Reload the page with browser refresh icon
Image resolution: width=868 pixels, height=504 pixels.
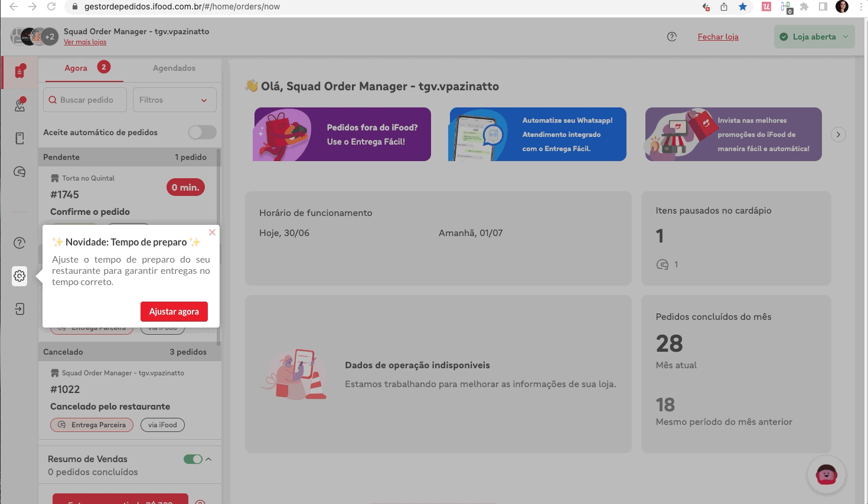[x=51, y=6]
